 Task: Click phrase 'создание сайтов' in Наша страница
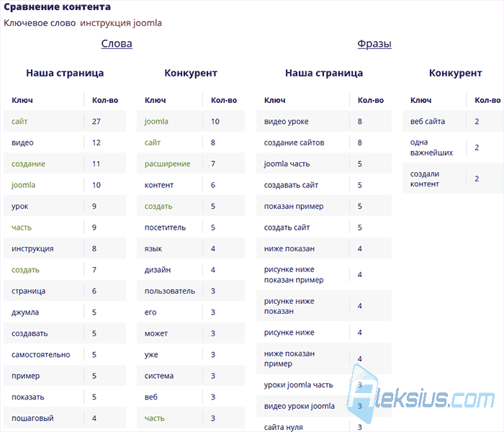(294, 143)
